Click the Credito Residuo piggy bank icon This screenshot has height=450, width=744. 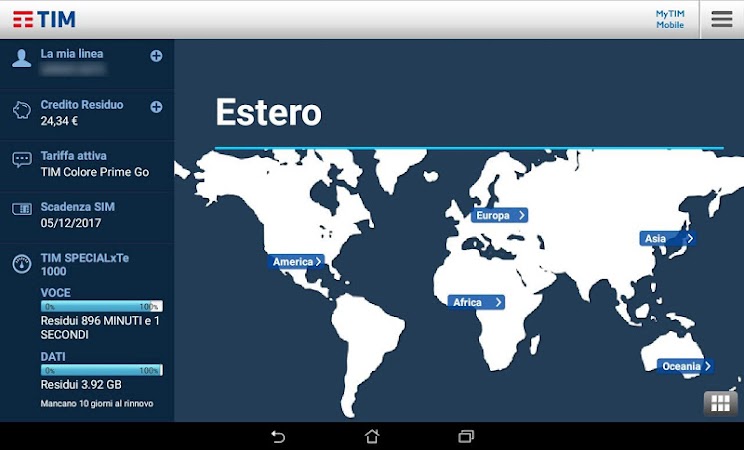click(x=22, y=110)
